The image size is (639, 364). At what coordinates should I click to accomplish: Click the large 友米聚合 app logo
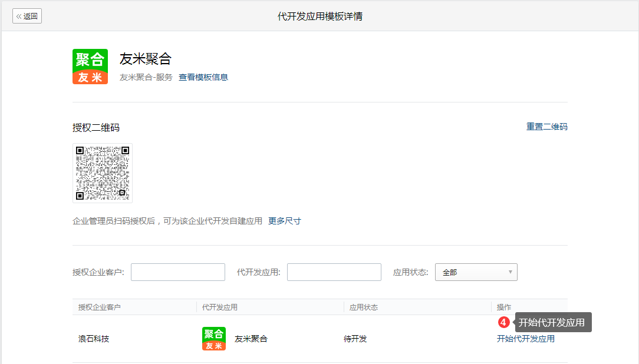(x=90, y=67)
